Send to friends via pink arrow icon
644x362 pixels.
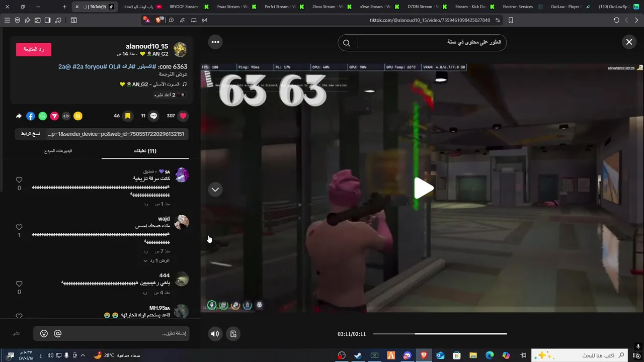54,116
